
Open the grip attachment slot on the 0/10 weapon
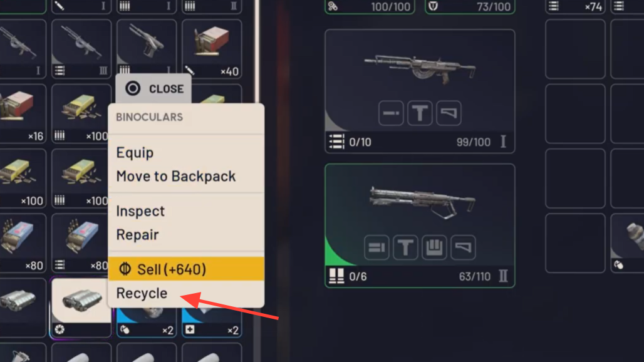420,113
